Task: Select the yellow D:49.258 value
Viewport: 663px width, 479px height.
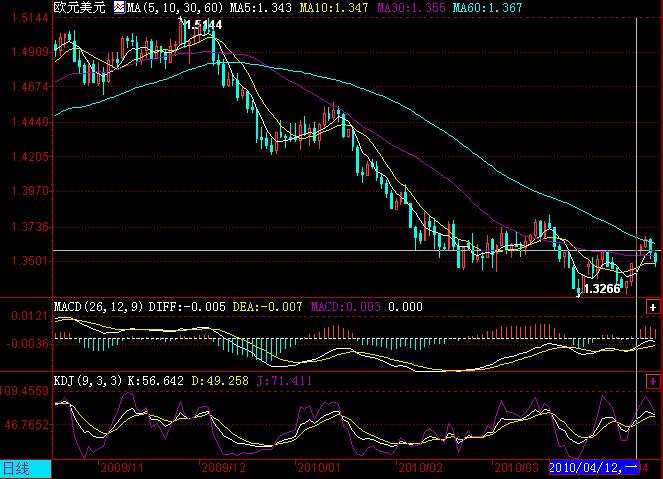Action: click(x=220, y=381)
